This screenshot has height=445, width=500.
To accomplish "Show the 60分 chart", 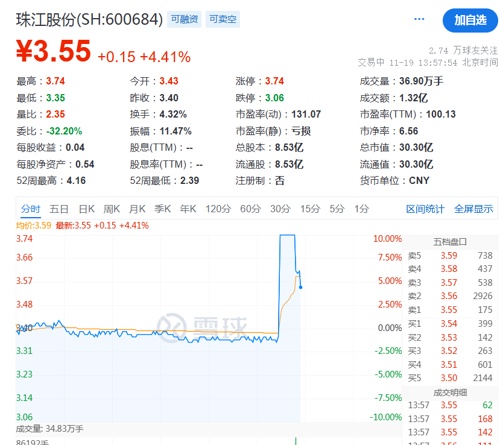I will pyautogui.click(x=250, y=209).
